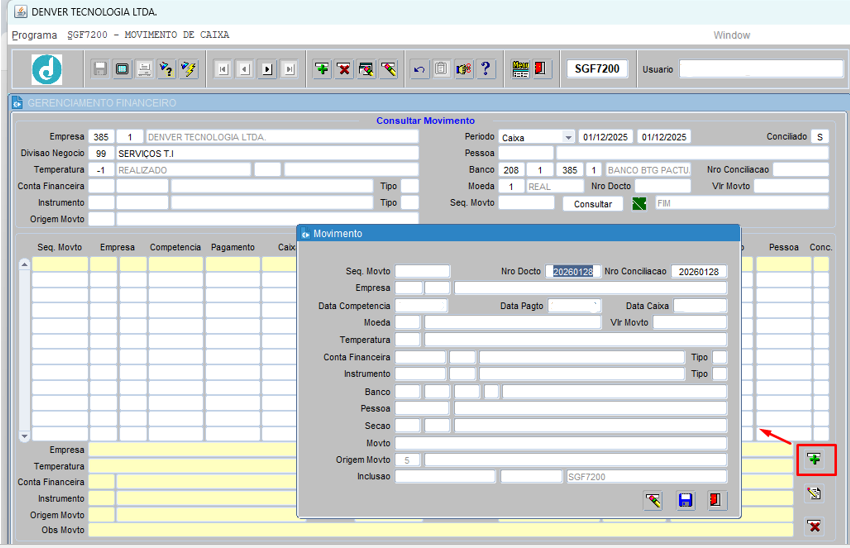The height and width of the screenshot is (548, 850).
Task: Go to next record using toolbar arrow
Action: (267, 69)
